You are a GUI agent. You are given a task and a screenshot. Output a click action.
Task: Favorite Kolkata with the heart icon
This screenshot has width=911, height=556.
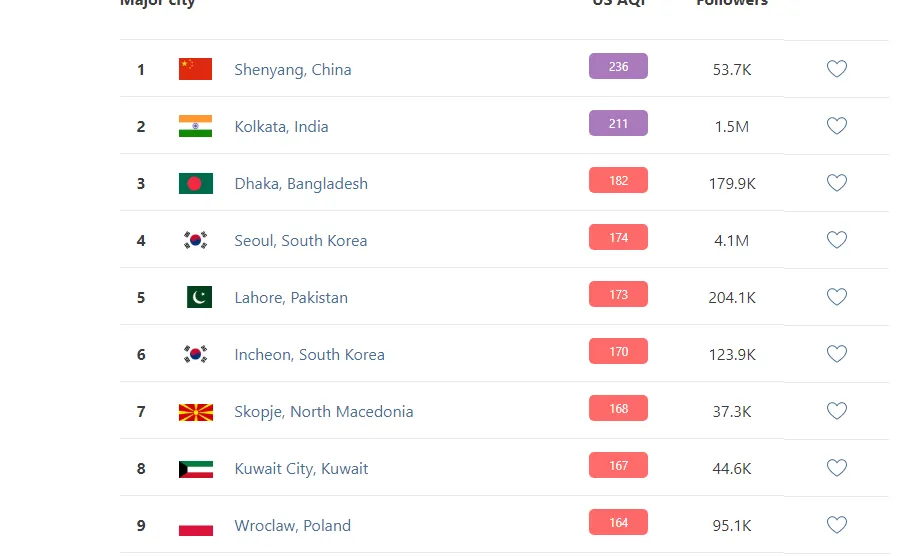(837, 125)
